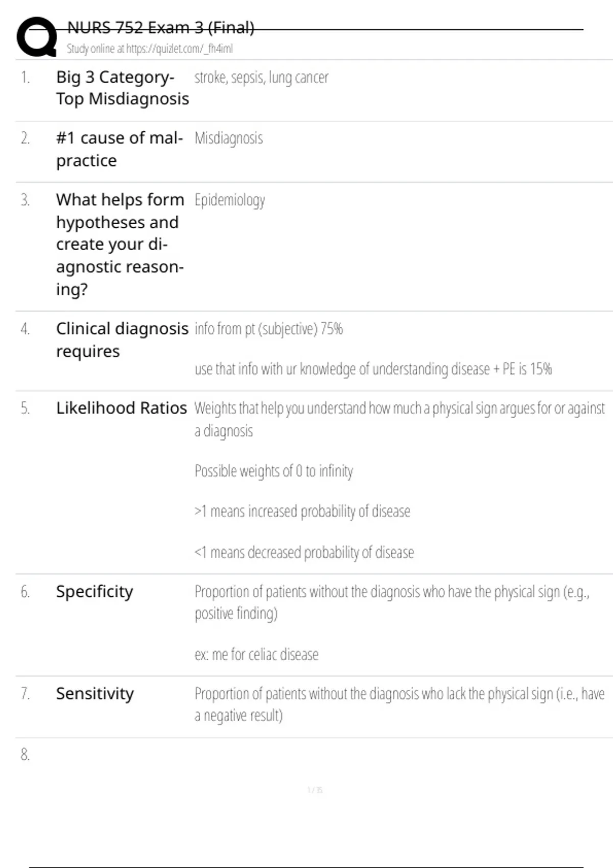Select the #1 cause of malpractice term

pyautogui.click(x=119, y=149)
